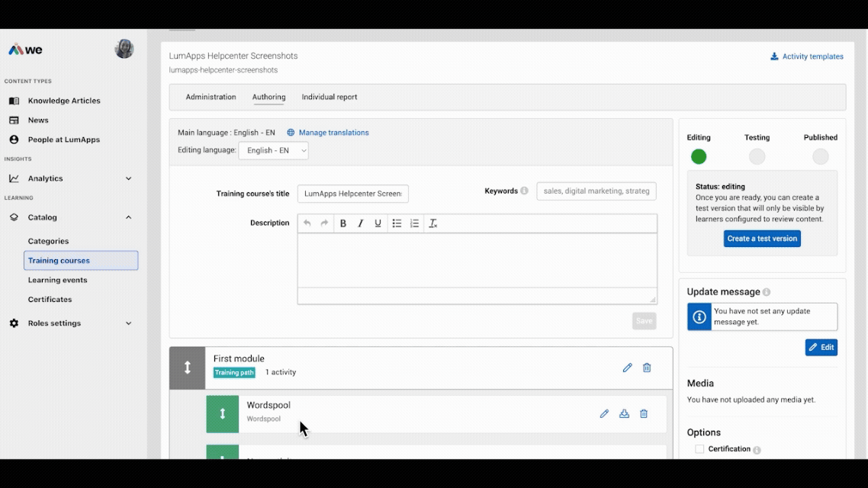This screenshot has width=868, height=488.
Task: Enable the Certification checkbox
Action: pyautogui.click(x=699, y=449)
